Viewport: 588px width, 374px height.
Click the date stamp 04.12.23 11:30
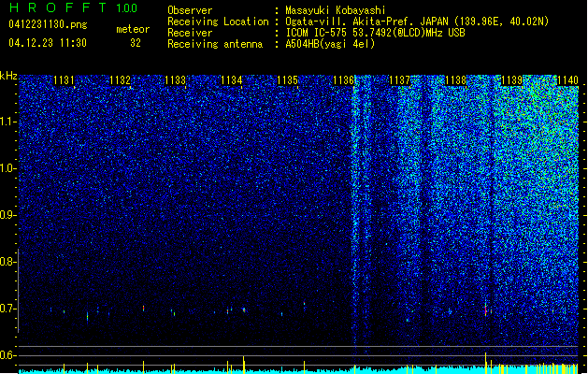click(x=48, y=43)
